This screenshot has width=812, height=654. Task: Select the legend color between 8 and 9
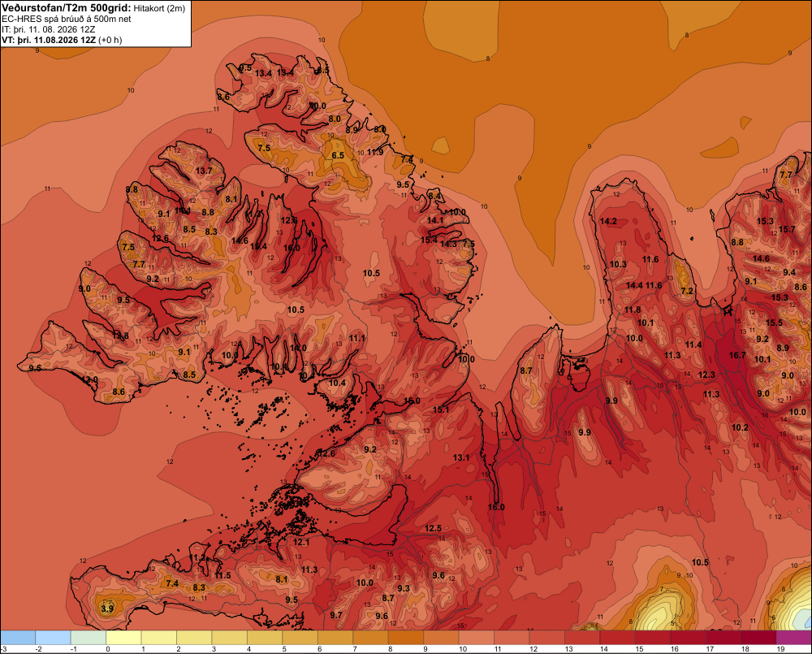[405, 638]
